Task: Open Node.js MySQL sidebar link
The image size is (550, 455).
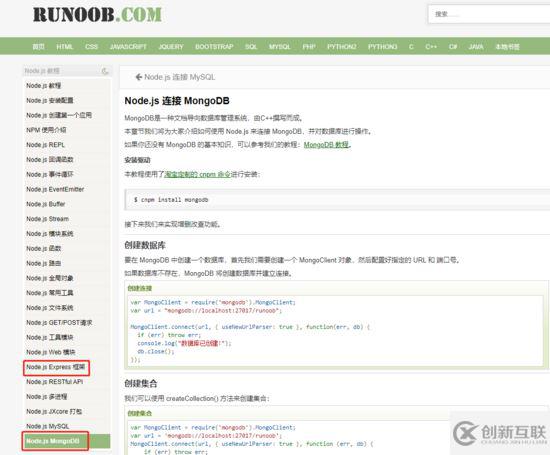Action: [48, 426]
